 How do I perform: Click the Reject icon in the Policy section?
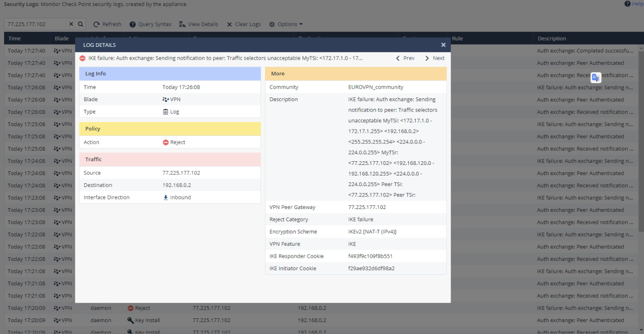click(166, 142)
